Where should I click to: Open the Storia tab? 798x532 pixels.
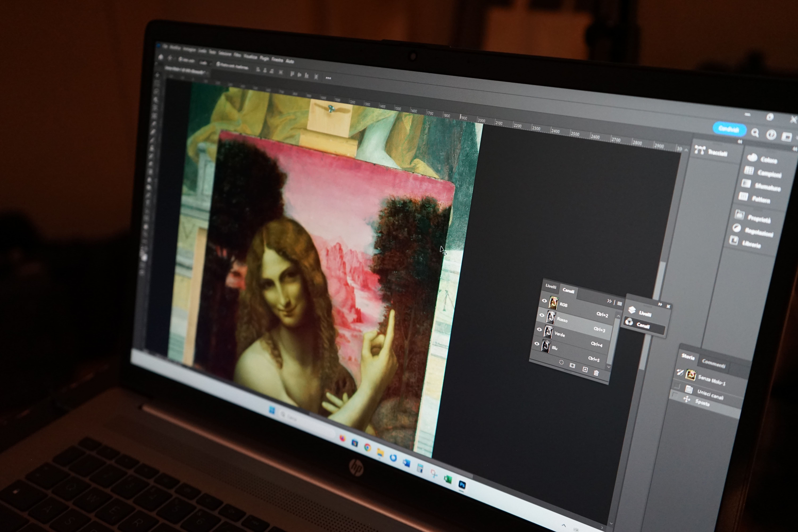tap(688, 356)
